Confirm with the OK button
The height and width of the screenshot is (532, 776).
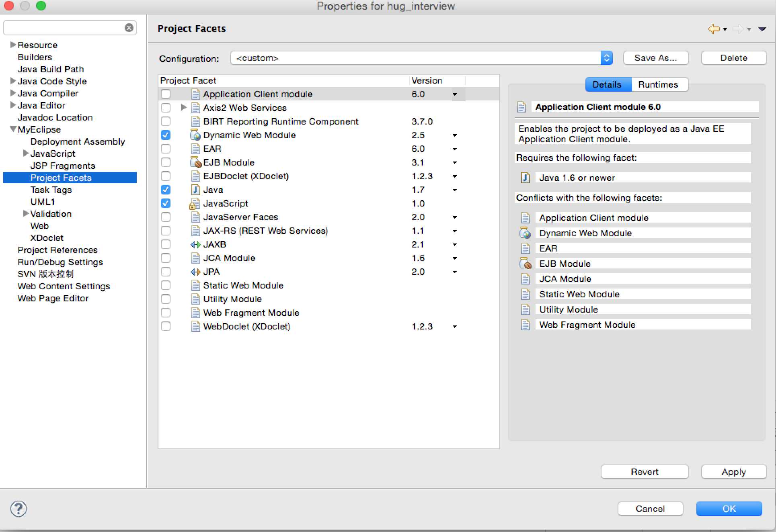[x=729, y=509]
